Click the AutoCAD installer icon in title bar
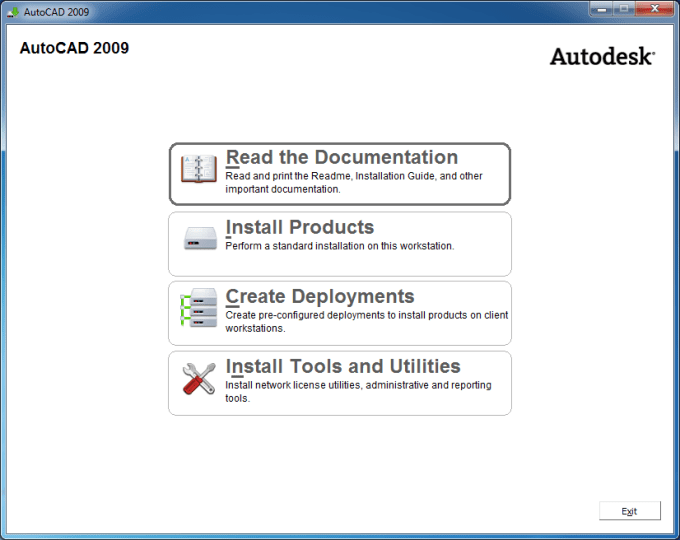 click(13, 12)
